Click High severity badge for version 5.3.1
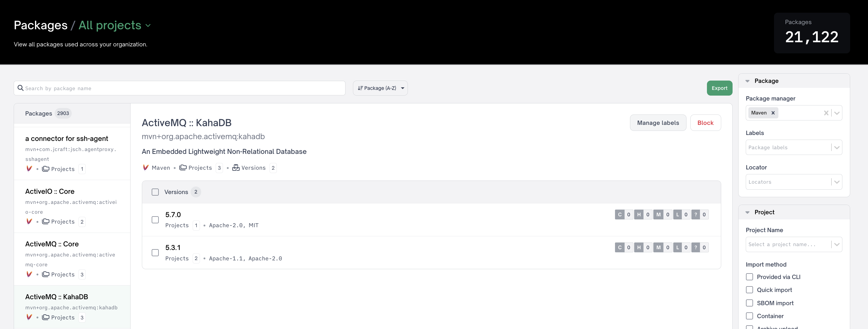The image size is (868, 329). (x=639, y=247)
